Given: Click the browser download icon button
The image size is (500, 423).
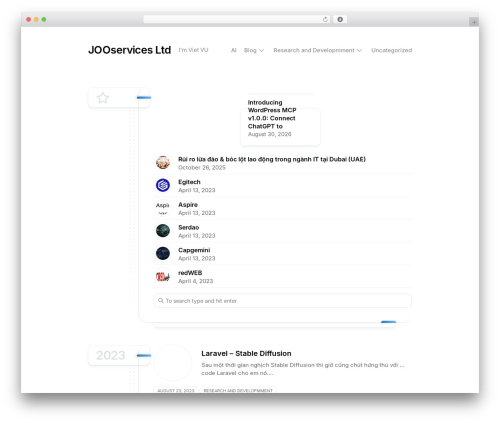Looking at the screenshot, I should pyautogui.click(x=340, y=19).
